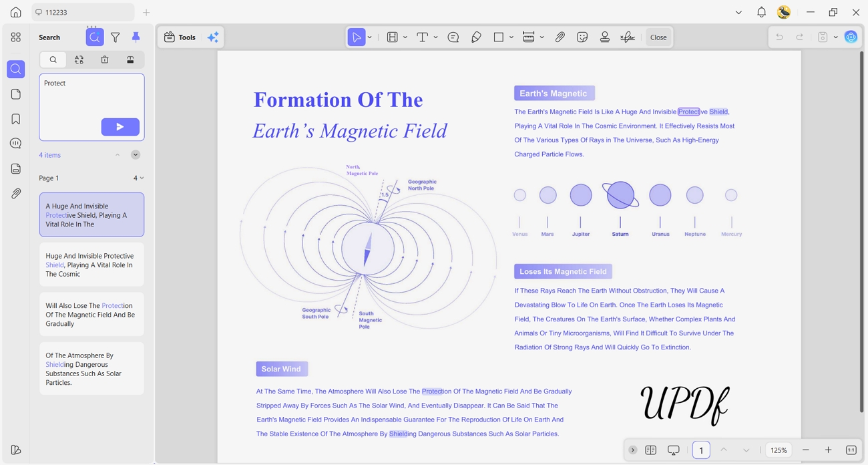Open the search filter funnel
The image size is (868, 465).
pos(116,37)
